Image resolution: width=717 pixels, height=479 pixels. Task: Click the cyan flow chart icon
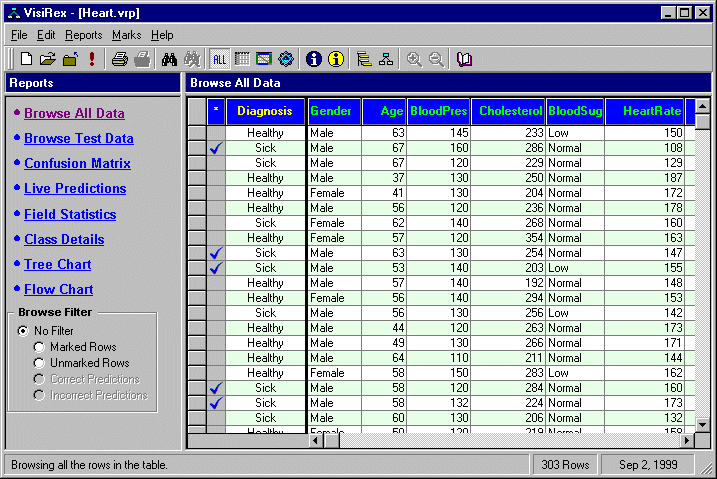pyautogui.click(x=386, y=59)
